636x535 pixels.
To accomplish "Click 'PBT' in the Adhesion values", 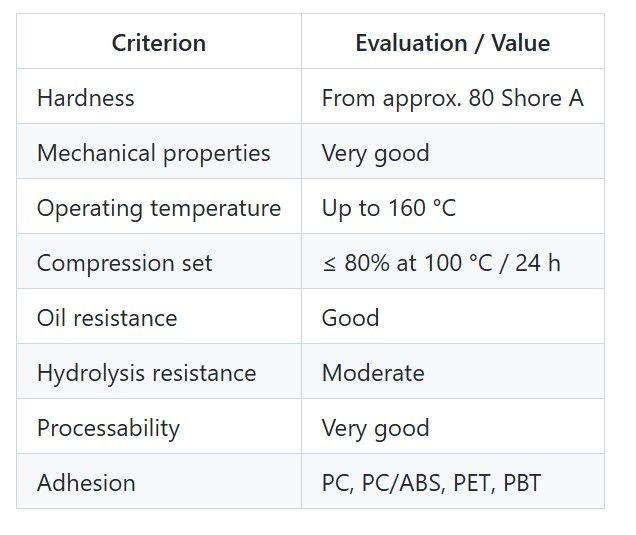I will coord(522,483).
